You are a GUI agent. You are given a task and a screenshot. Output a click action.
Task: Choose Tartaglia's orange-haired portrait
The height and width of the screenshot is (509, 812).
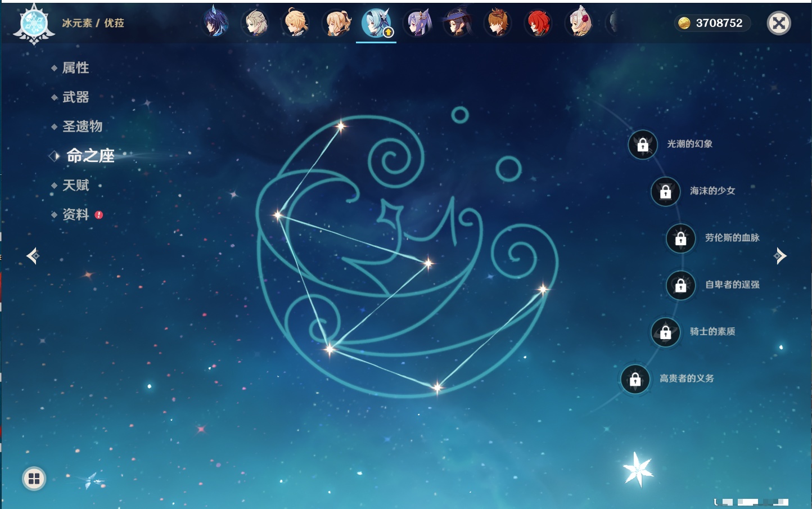[x=498, y=23]
